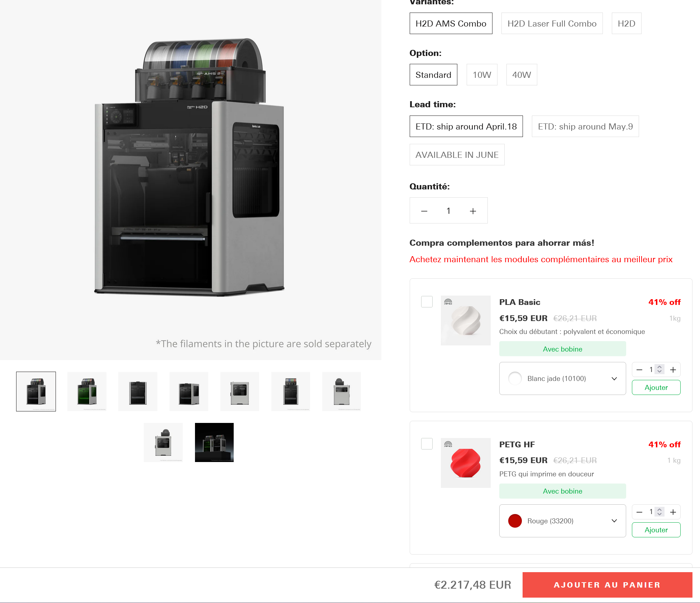700x603 pixels.
Task: Choose ETD ship around May.9
Action: point(585,126)
